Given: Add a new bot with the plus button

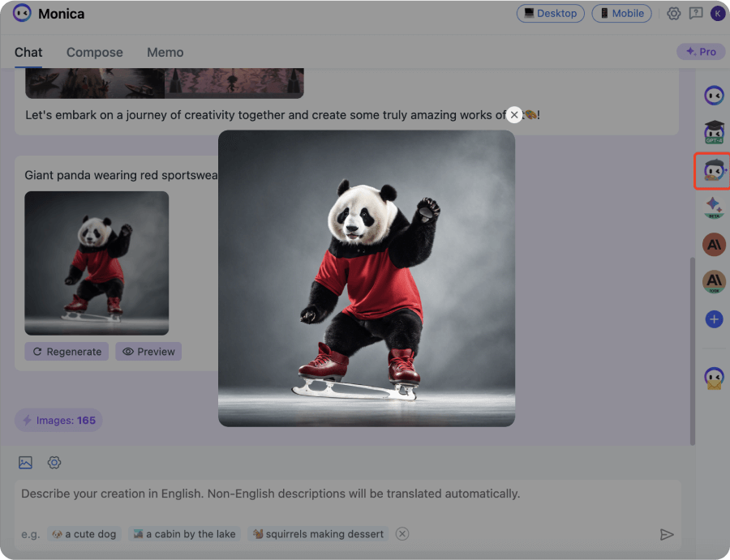Looking at the screenshot, I should click(x=714, y=318).
